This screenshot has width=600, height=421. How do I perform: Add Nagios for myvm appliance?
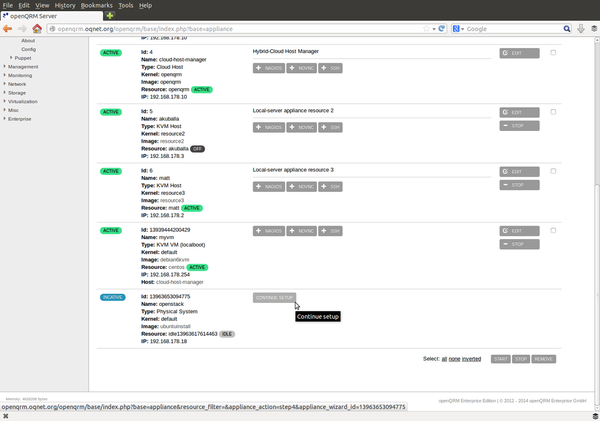coord(269,231)
